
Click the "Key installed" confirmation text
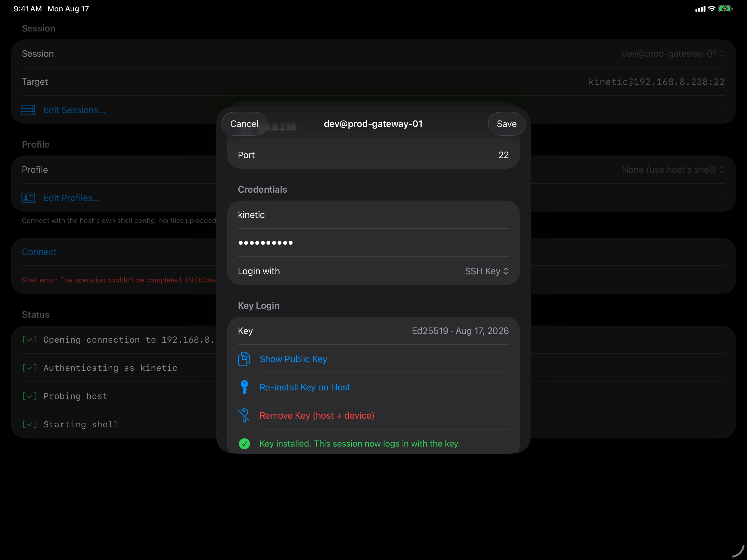360,444
